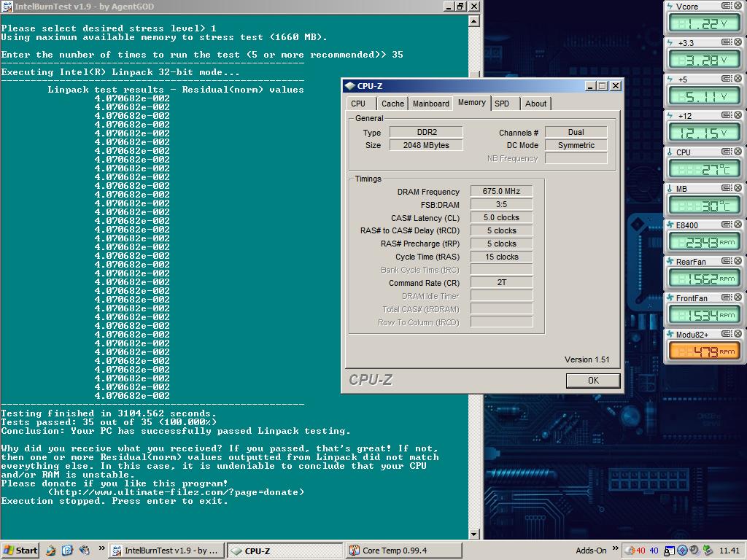
Task: Click the Size 2048 MBytes field
Action: pyautogui.click(x=426, y=145)
